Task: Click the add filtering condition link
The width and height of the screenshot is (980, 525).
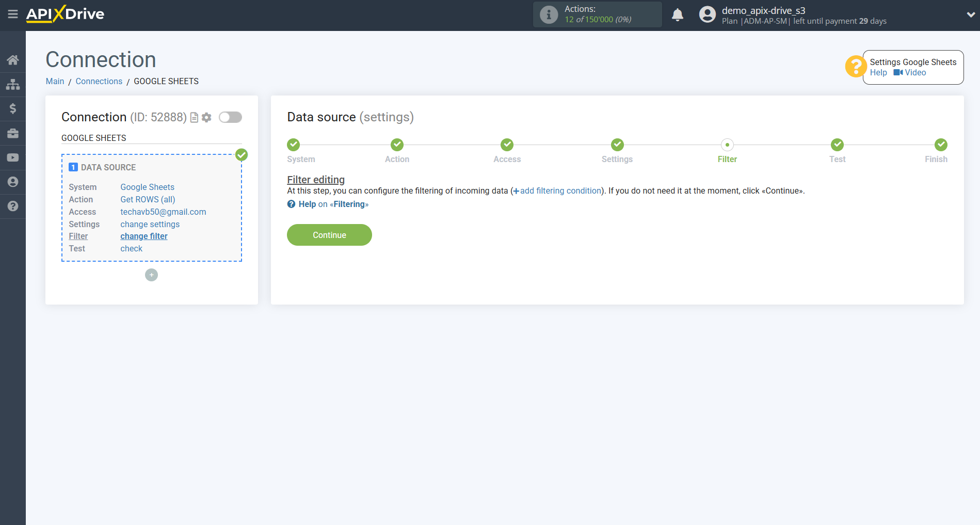Action: [560, 191]
